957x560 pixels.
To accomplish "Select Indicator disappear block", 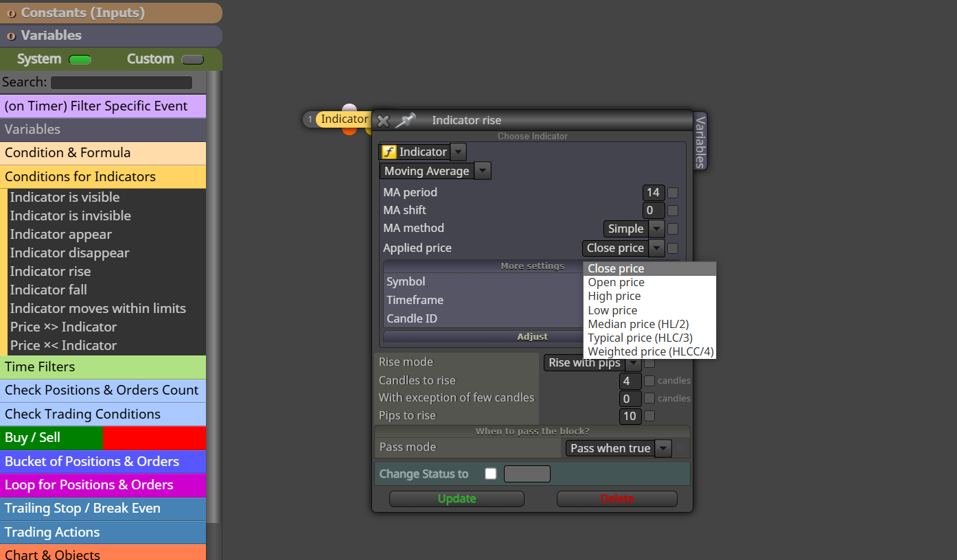I will (x=106, y=253).
